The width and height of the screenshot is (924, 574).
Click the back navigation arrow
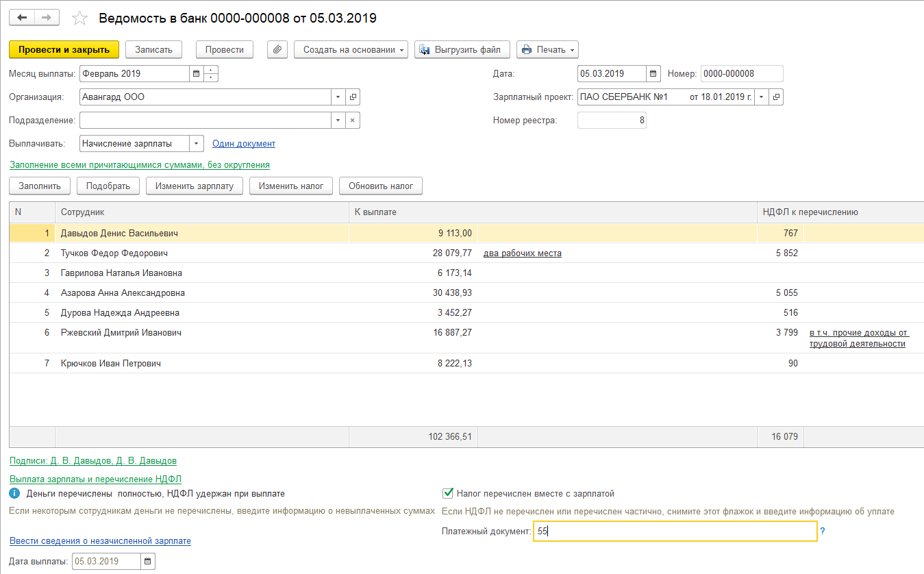pos(21,18)
